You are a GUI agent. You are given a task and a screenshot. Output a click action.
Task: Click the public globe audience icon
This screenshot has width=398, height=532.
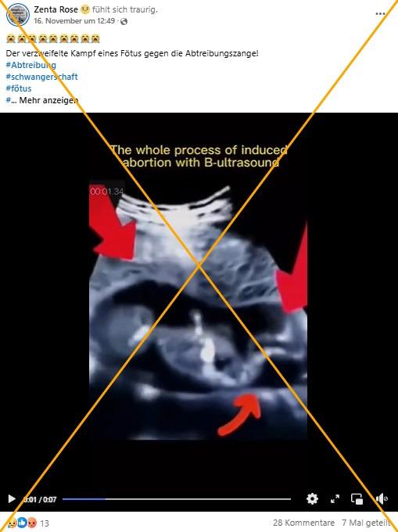[x=124, y=21]
